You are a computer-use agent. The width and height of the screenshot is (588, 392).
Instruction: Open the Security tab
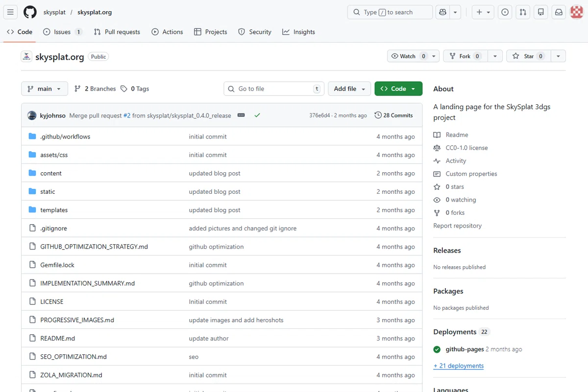coord(255,32)
